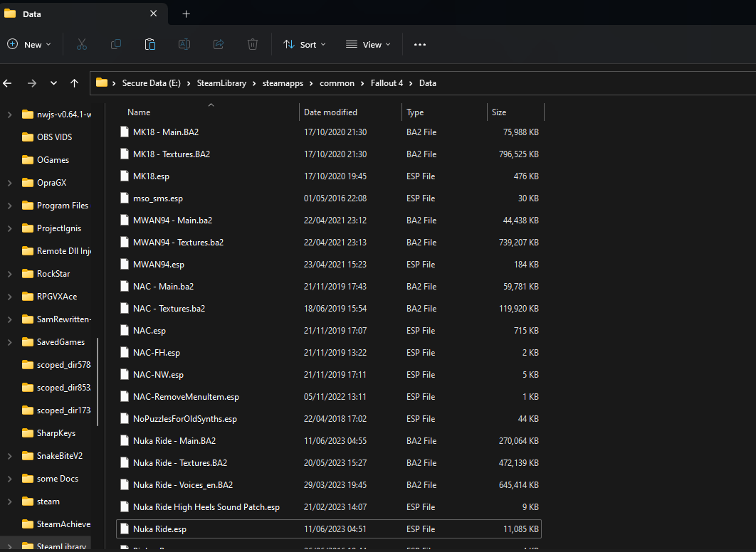The image size is (756, 552).
Task: Open the New dropdown menu
Action: coord(29,44)
